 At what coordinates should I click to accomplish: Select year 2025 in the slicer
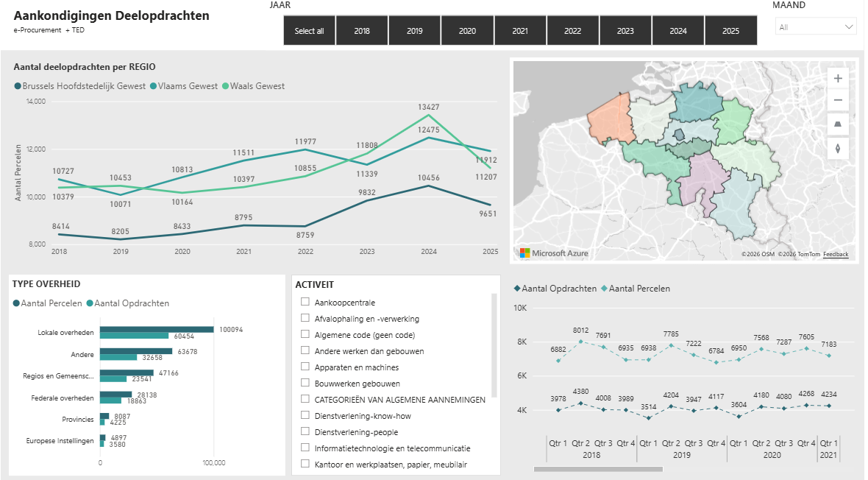(x=730, y=30)
